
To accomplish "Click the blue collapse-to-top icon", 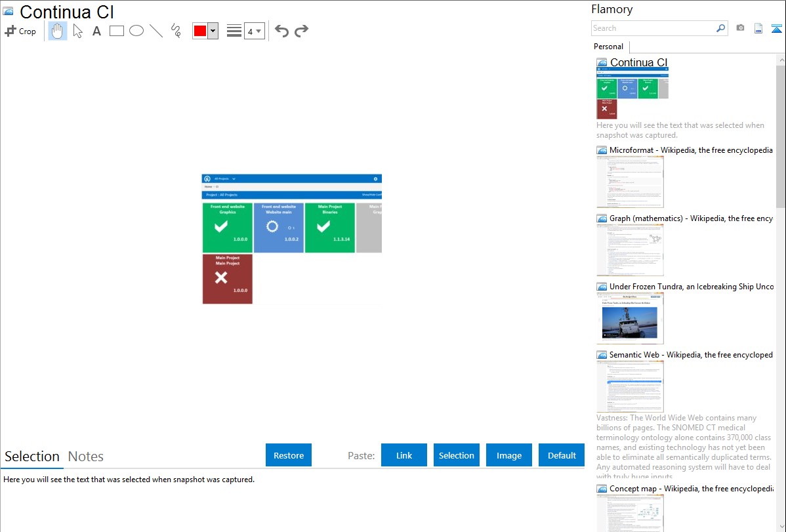I will [776, 28].
